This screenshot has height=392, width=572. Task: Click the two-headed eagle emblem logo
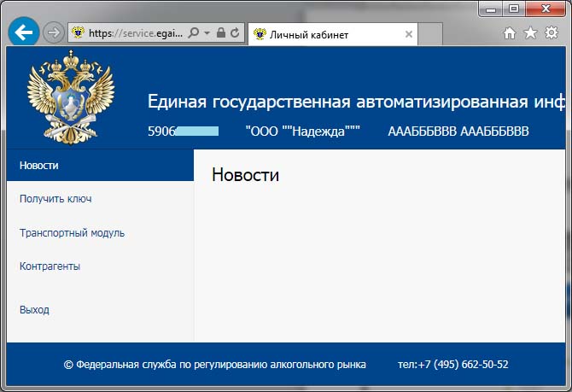[x=71, y=97]
